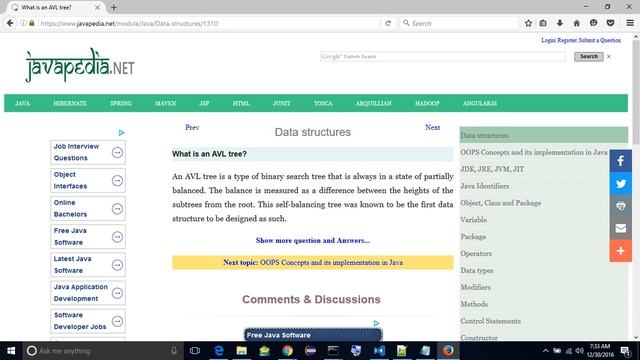Click arrow beside Latest Java Software ad
640x360 pixels.
(117, 265)
